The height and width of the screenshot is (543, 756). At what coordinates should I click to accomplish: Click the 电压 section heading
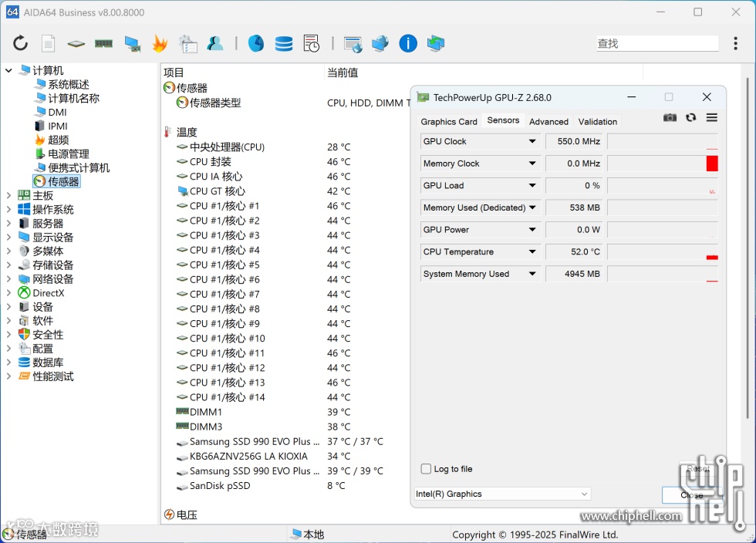[187, 515]
